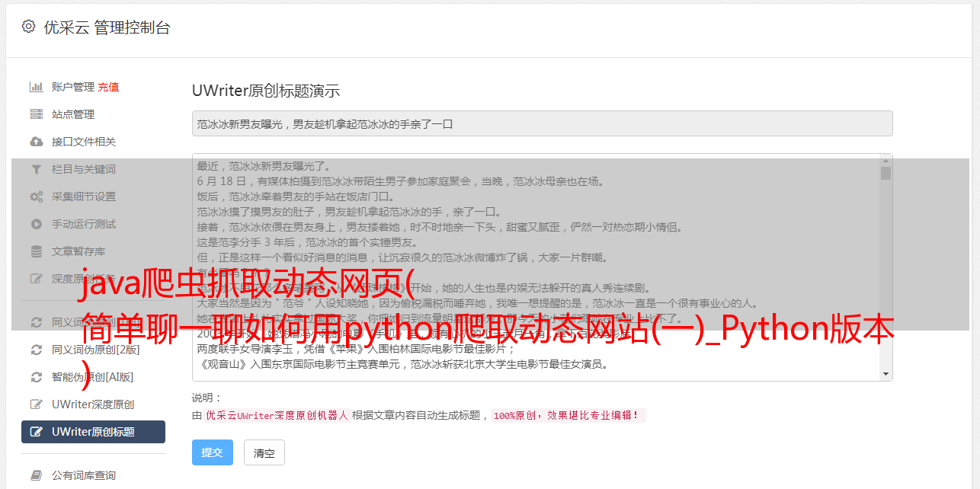This screenshot has height=489, width=980.
Task: Click the play icon for 手动运行测试
Action: 36,224
